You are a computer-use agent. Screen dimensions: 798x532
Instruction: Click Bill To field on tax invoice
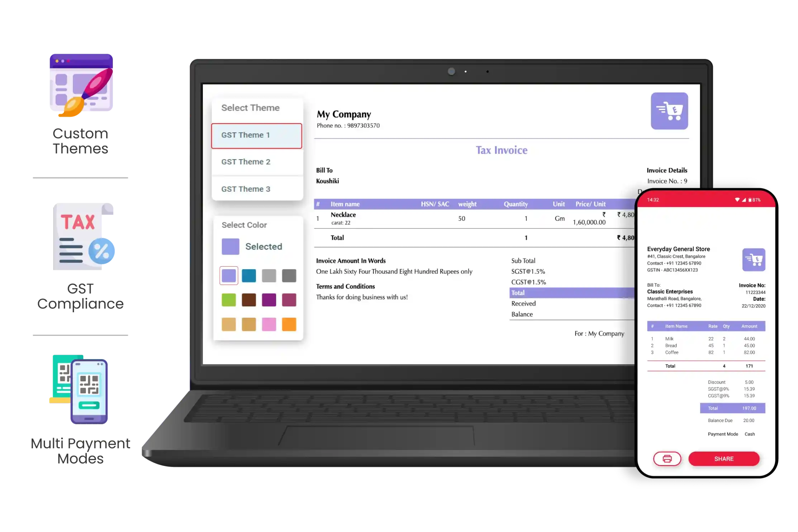click(324, 171)
